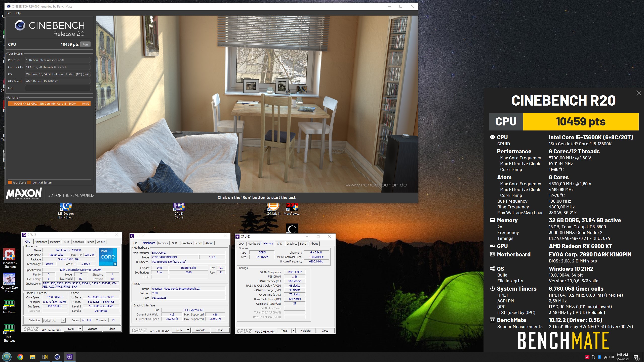Open the CPUID CPU-Z desktop shortcut
The width and height of the screenshot is (644, 362).
(x=179, y=211)
